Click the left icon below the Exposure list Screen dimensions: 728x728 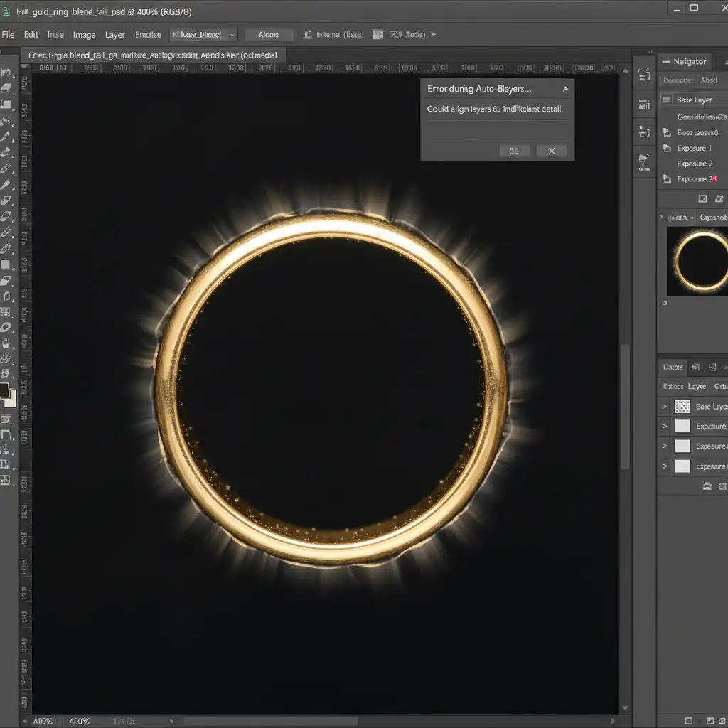pos(702,198)
